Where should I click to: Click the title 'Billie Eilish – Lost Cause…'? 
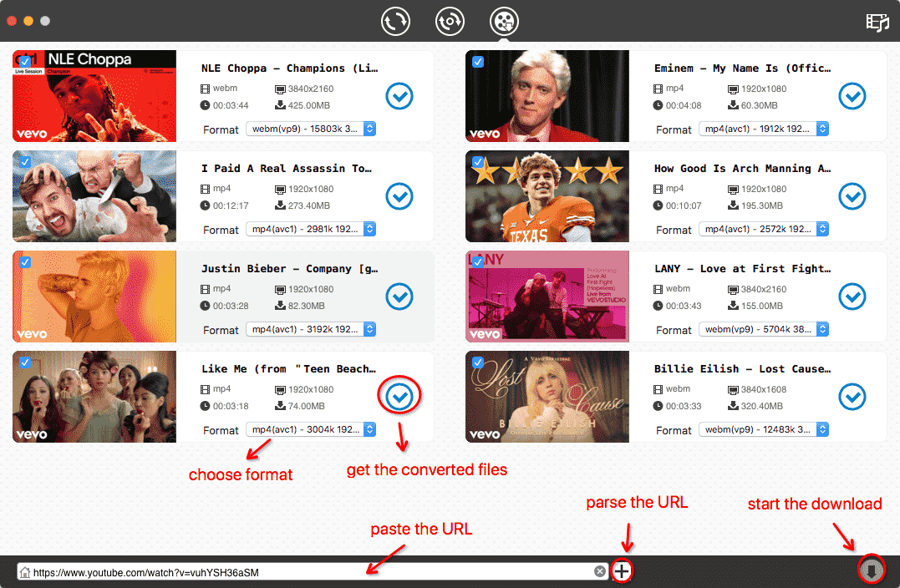[x=743, y=369]
